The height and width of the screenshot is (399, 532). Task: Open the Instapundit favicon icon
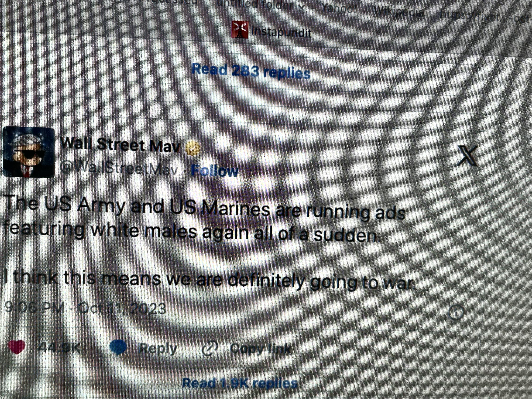click(x=239, y=30)
